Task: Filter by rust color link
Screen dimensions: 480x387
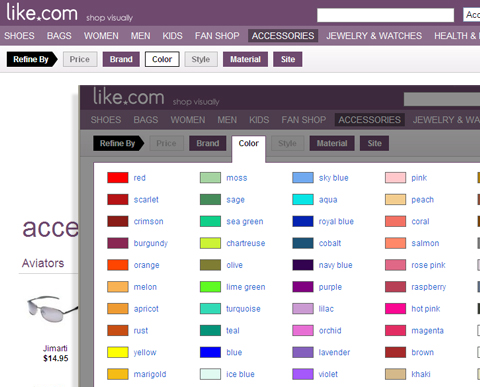Action: point(141,331)
